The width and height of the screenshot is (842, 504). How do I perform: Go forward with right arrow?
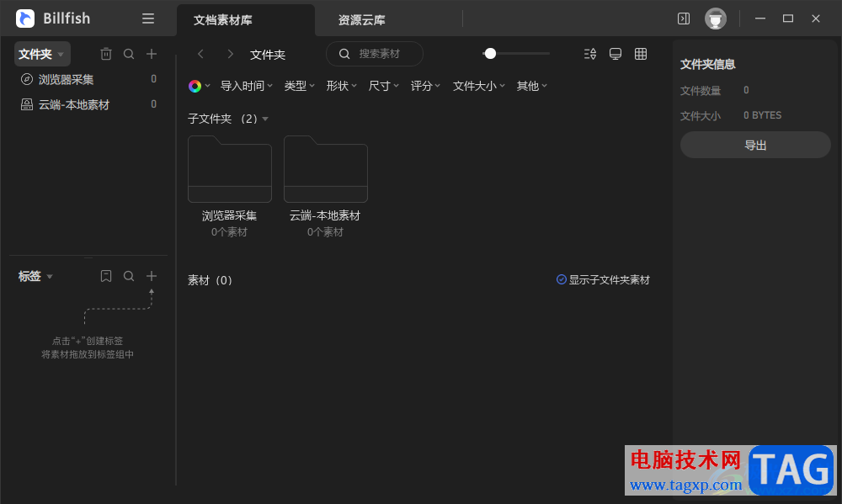230,54
